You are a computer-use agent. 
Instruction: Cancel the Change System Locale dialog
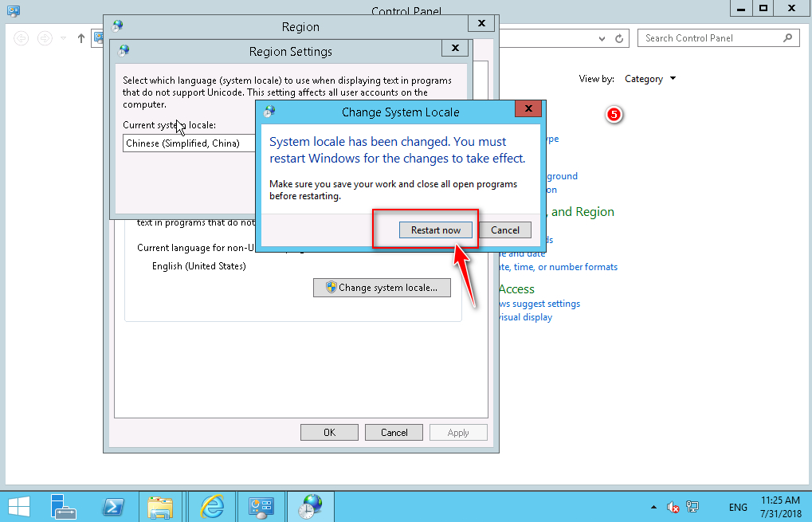pyautogui.click(x=505, y=230)
